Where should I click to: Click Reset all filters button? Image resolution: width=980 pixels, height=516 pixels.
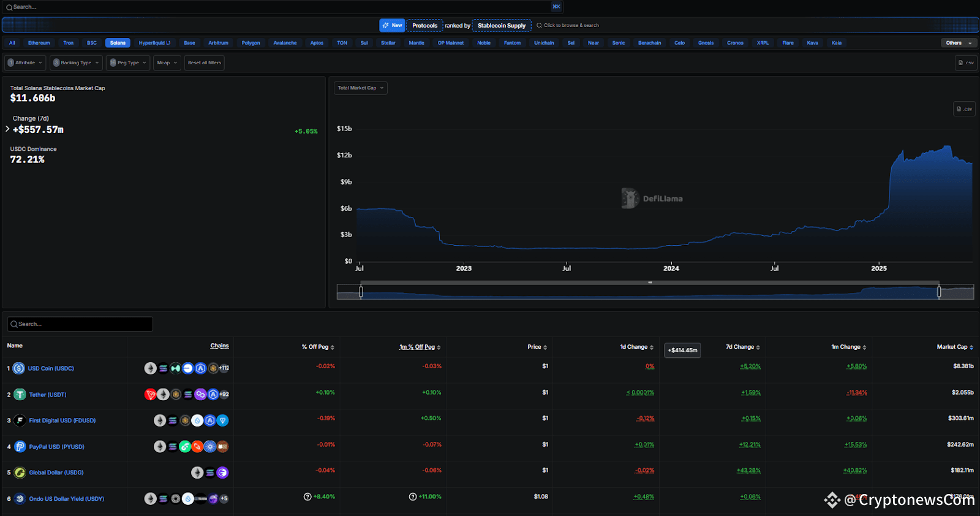[205, 63]
